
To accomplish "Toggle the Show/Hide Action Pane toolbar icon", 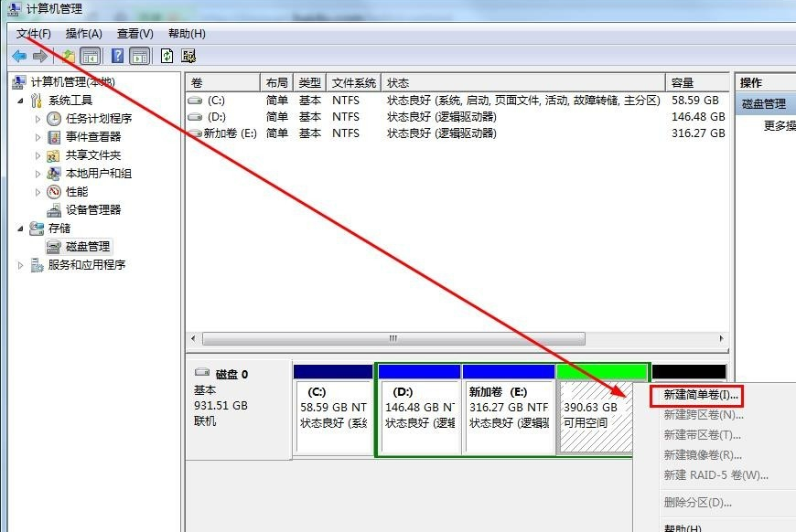I will [140, 55].
